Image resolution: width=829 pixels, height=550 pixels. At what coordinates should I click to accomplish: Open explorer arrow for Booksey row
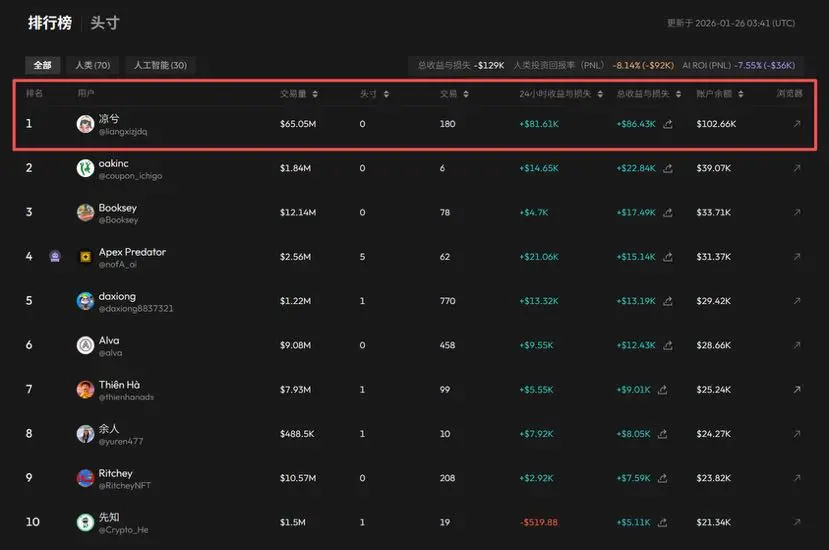[797, 212]
